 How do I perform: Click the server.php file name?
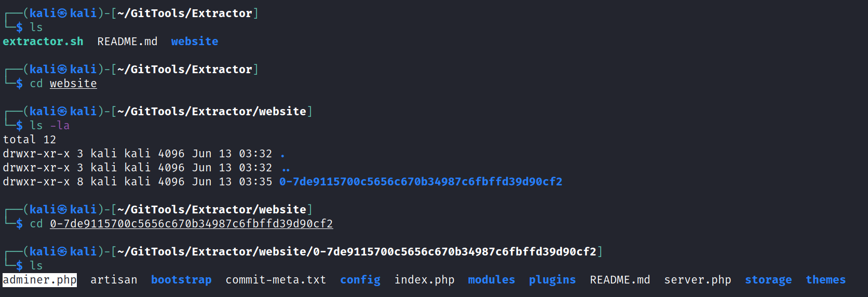(697, 280)
